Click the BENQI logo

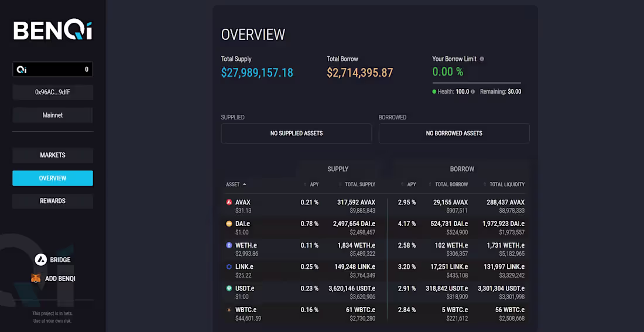53,31
